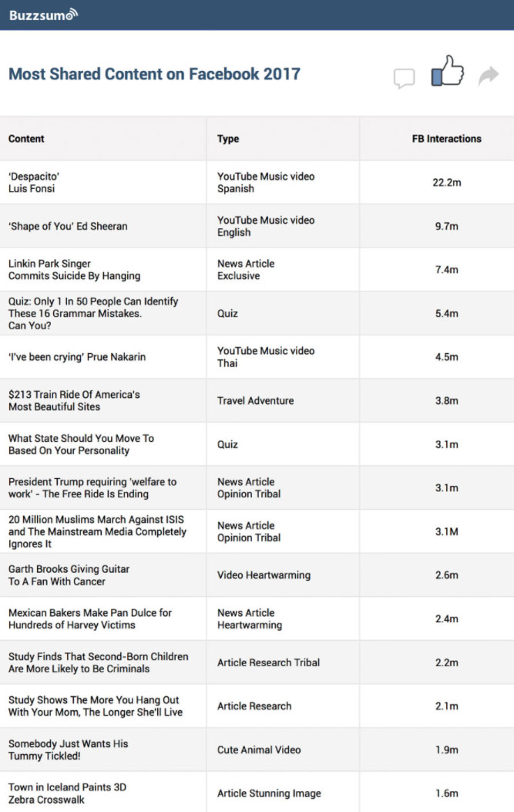Open Second-Born Children study entry
The image size is (514, 812).
tap(99, 662)
